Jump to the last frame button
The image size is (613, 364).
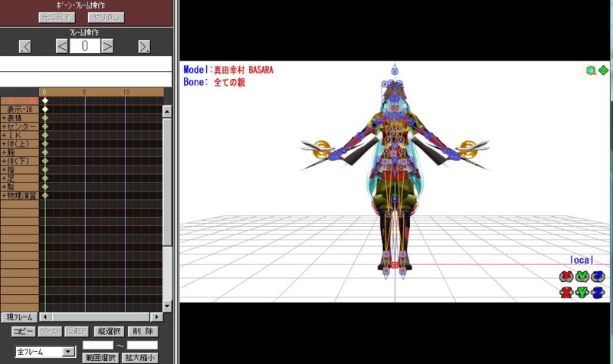coord(144,47)
